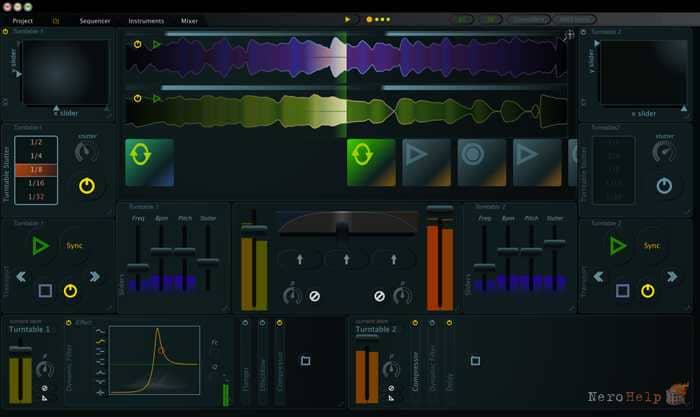Click the stop square on Turntable 1 transport
The width and height of the screenshot is (700, 417).
[x=45, y=291]
